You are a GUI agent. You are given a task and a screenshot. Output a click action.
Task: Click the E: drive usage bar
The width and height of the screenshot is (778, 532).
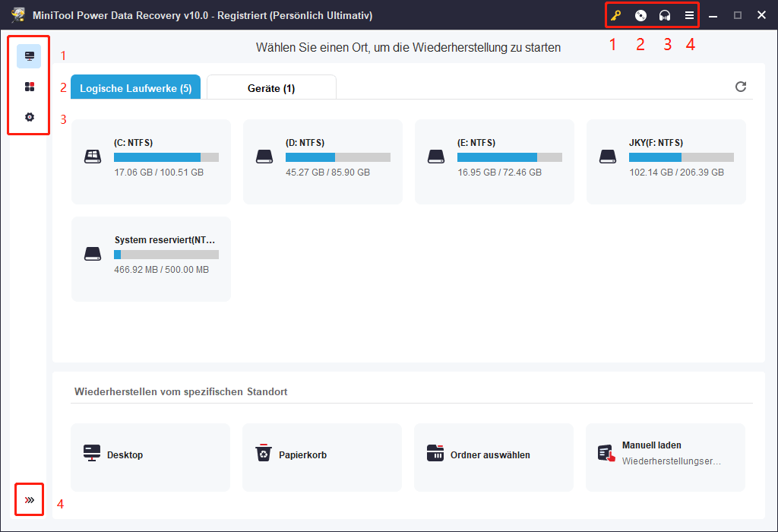pyautogui.click(x=510, y=157)
